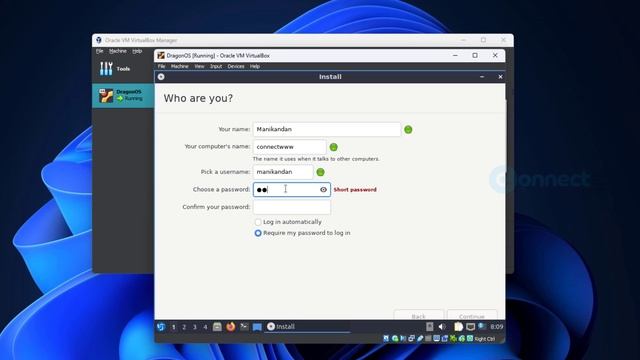Focus the Choose a password field
The width and height of the screenshot is (640, 360).
coord(291,189)
